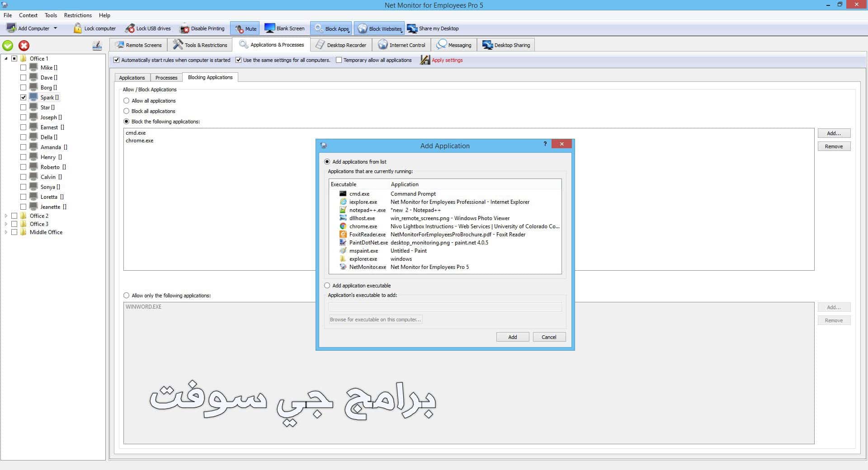Select Allow only the following applications radio

pyautogui.click(x=127, y=295)
